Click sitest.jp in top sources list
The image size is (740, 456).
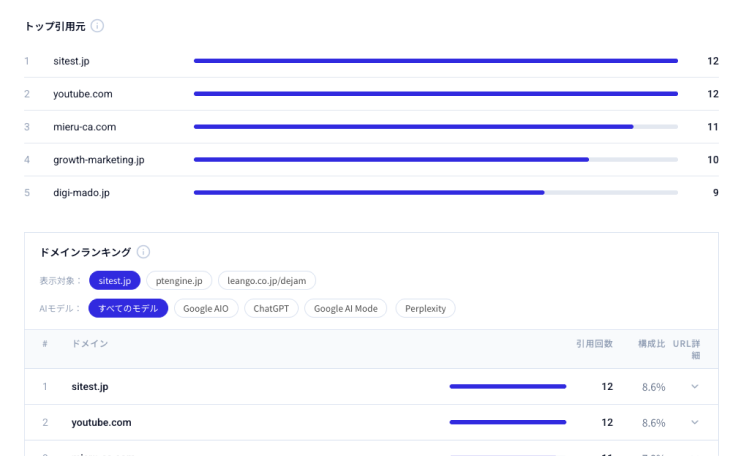click(71, 61)
